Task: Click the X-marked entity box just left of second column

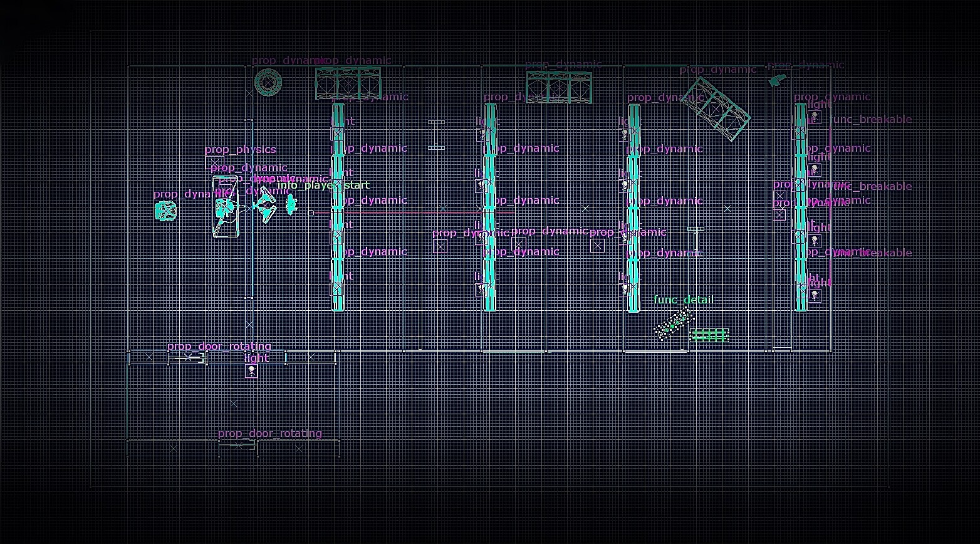Action: [440, 246]
